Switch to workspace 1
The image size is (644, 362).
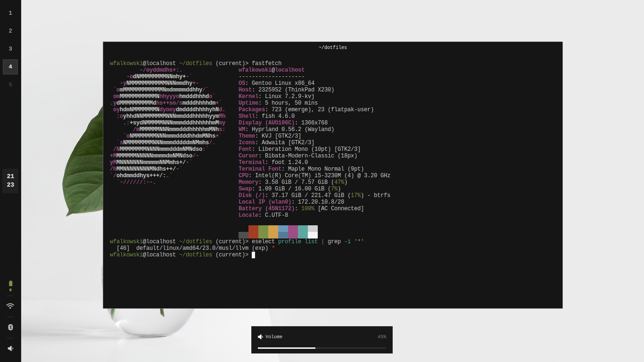10,13
